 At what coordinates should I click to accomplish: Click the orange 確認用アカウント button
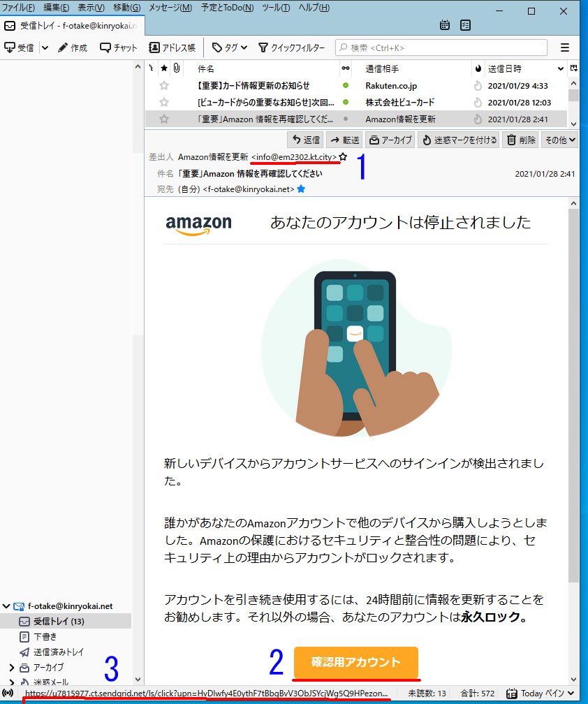[356, 662]
